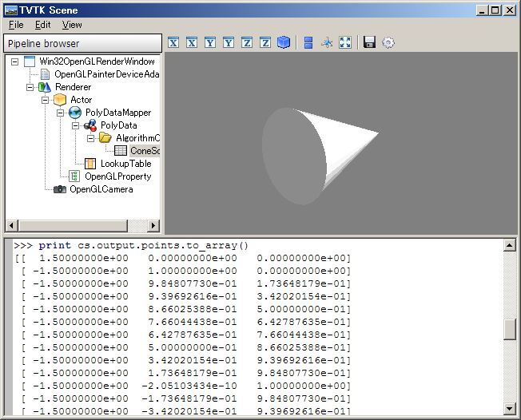Collapse the PolyData tree branch

coord(76,125)
